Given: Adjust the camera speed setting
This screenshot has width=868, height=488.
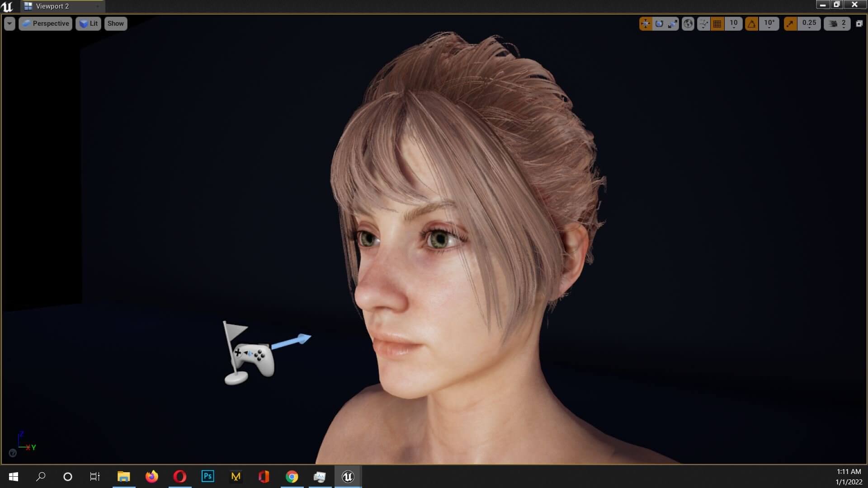Looking at the screenshot, I should point(837,23).
